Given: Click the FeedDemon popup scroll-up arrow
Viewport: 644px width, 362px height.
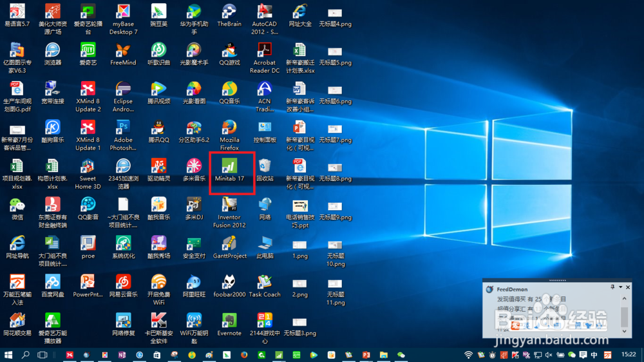Looking at the screenshot, I should [x=624, y=299].
